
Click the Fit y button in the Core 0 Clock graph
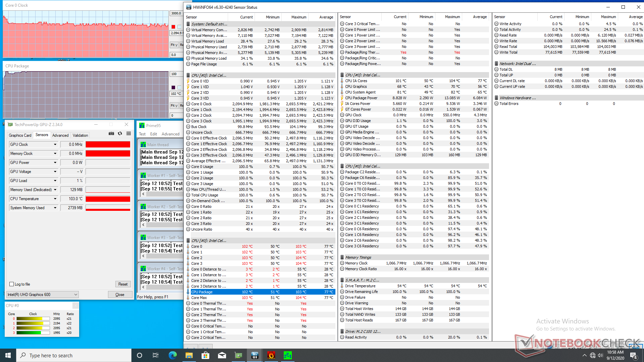(174, 45)
